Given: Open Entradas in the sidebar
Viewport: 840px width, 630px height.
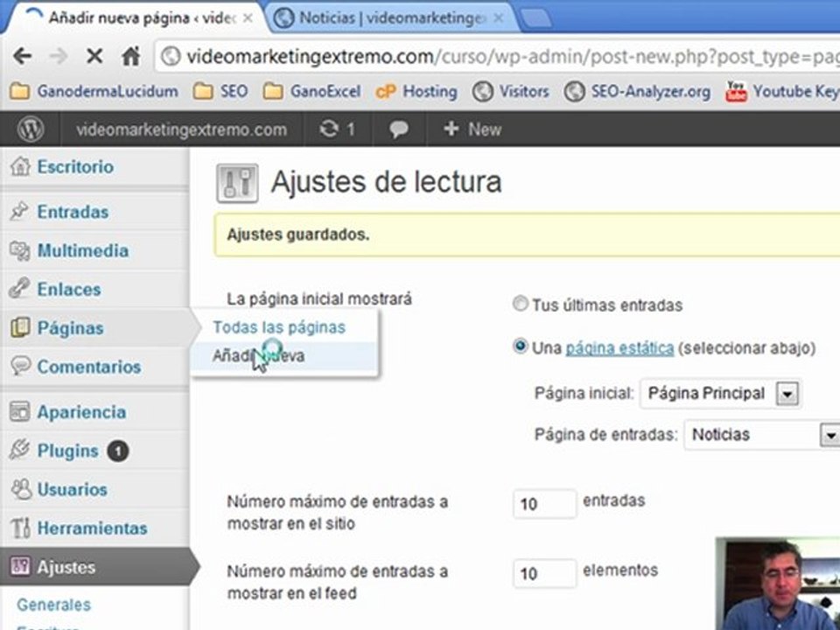Looking at the screenshot, I should point(73,212).
